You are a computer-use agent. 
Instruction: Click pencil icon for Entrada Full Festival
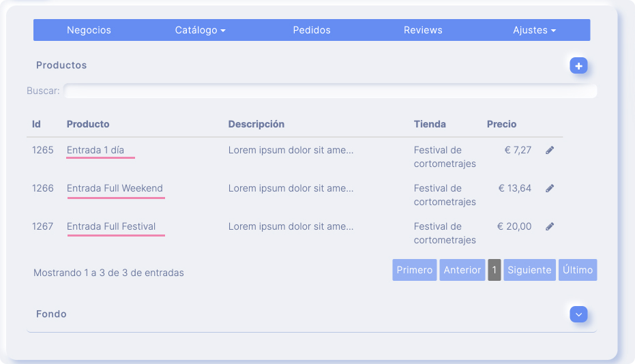550,226
